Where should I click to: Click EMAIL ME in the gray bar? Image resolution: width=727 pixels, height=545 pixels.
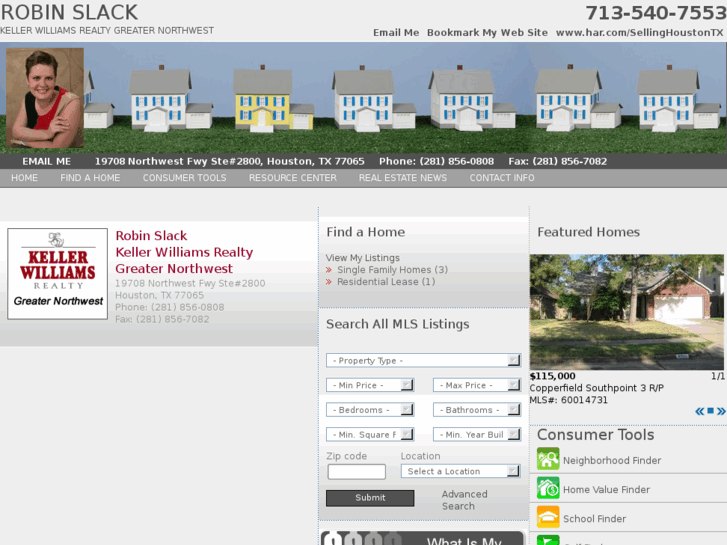[46, 161]
